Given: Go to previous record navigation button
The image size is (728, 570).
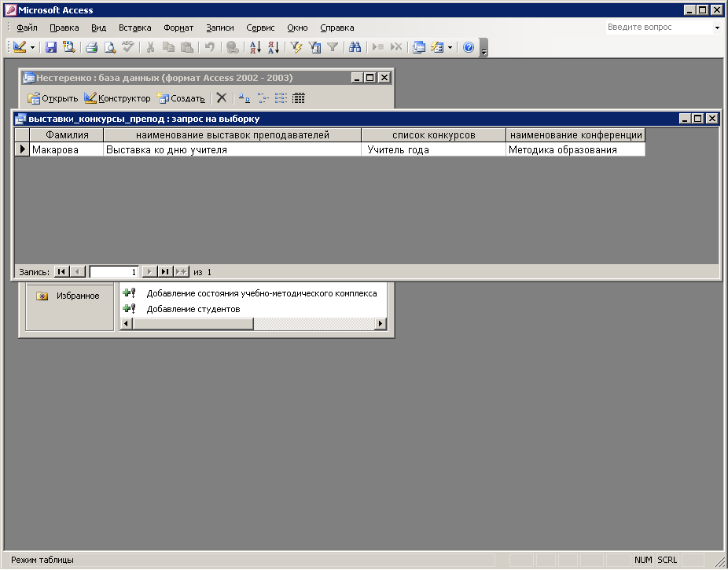Looking at the screenshot, I should coord(78,272).
